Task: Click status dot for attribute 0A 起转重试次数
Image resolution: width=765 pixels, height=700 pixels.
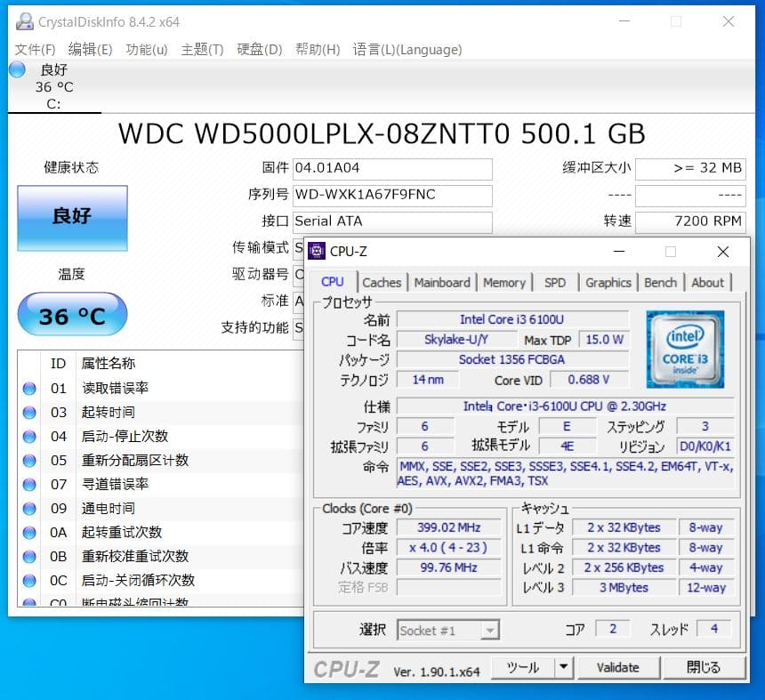Action: 29,533
